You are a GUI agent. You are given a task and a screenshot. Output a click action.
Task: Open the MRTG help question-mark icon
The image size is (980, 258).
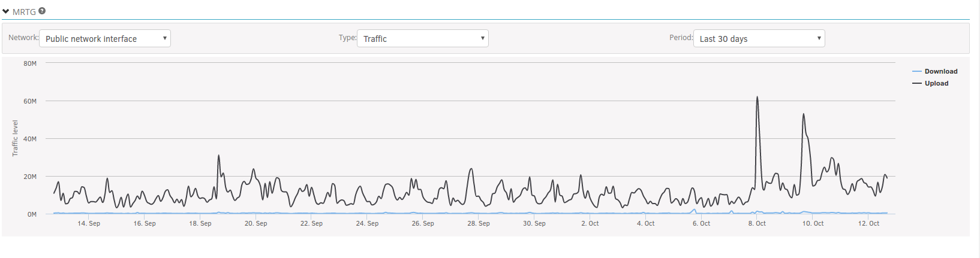42,11
